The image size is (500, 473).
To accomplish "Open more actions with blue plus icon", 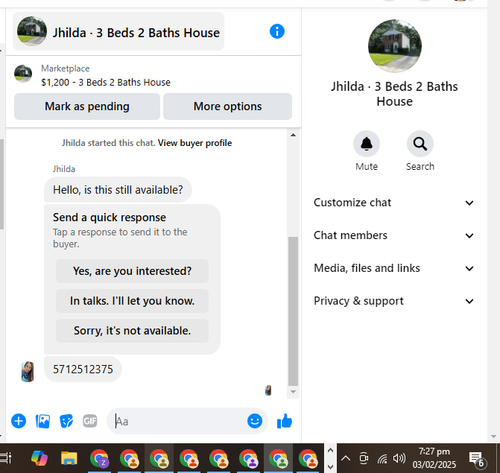I will click(19, 421).
